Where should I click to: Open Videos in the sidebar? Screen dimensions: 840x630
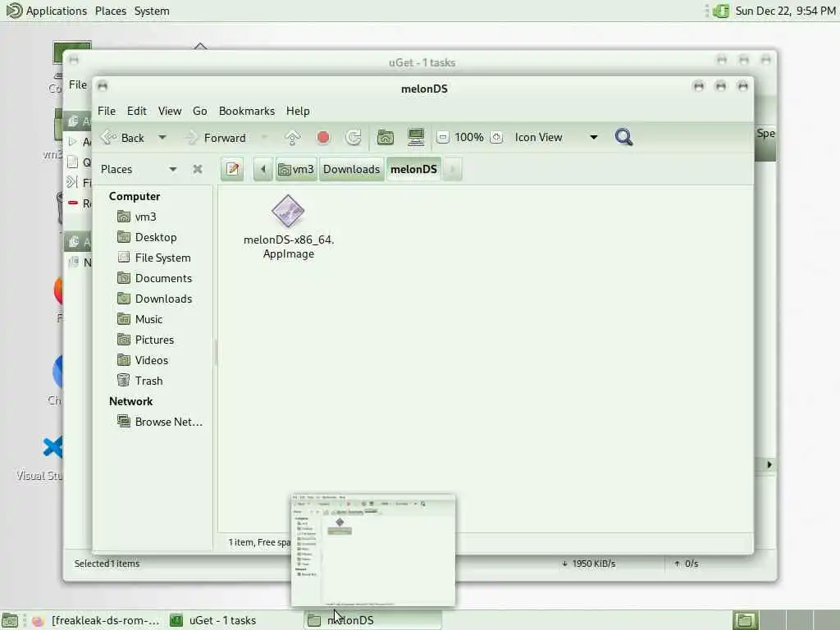coord(143,360)
